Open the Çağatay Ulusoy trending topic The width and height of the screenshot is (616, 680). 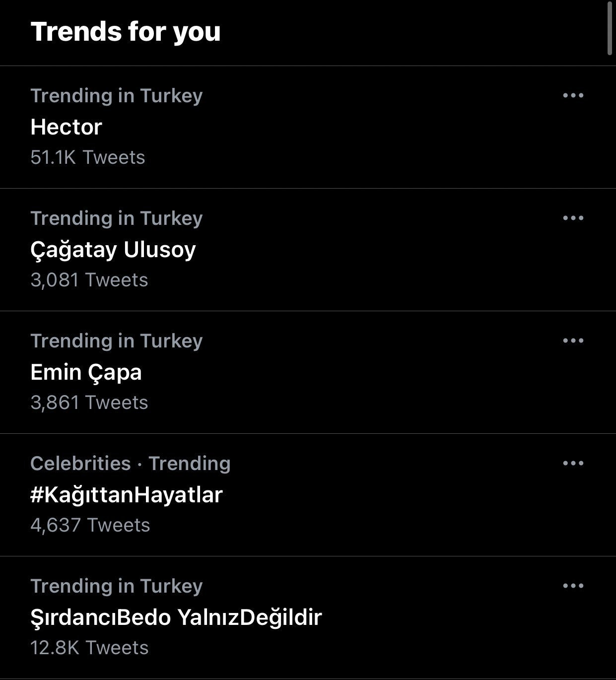113,250
